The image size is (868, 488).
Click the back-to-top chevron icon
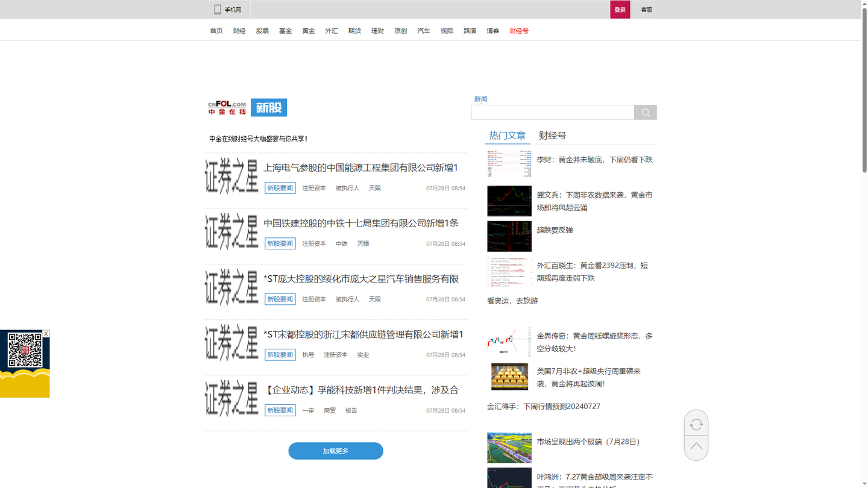pyautogui.click(x=696, y=446)
